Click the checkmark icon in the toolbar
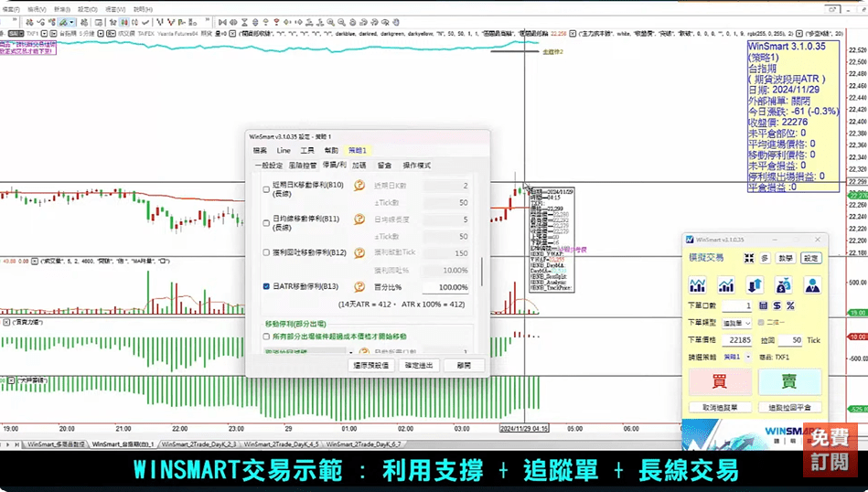The image size is (868, 492). coord(145,22)
